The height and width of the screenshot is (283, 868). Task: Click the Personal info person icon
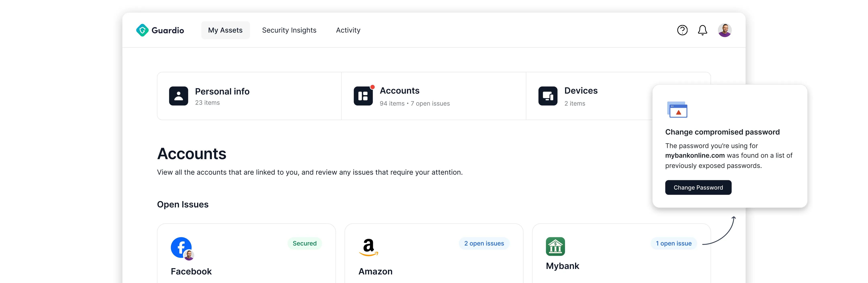179,96
